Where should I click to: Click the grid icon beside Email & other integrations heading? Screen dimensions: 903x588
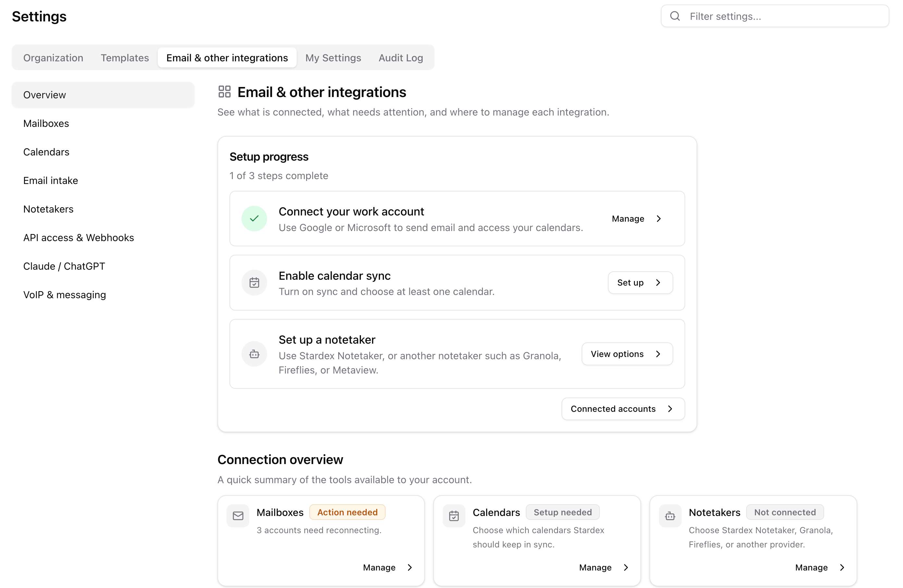(x=225, y=92)
